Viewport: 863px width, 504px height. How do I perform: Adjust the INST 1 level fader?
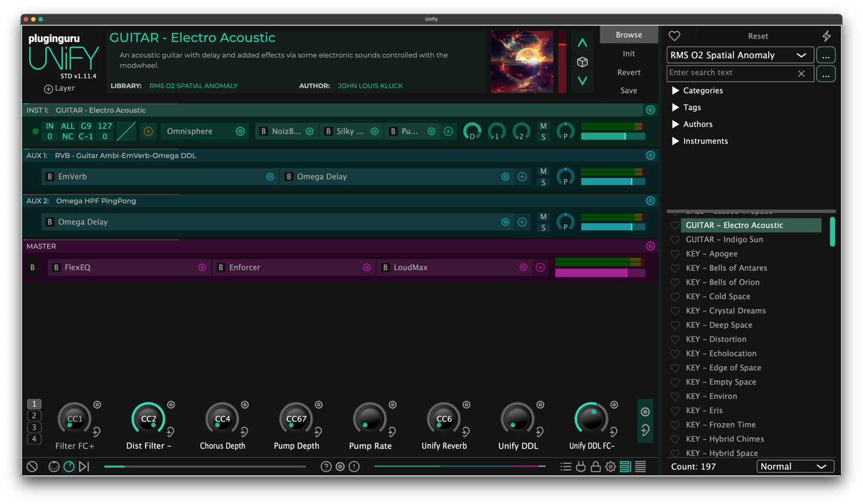coord(613,136)
